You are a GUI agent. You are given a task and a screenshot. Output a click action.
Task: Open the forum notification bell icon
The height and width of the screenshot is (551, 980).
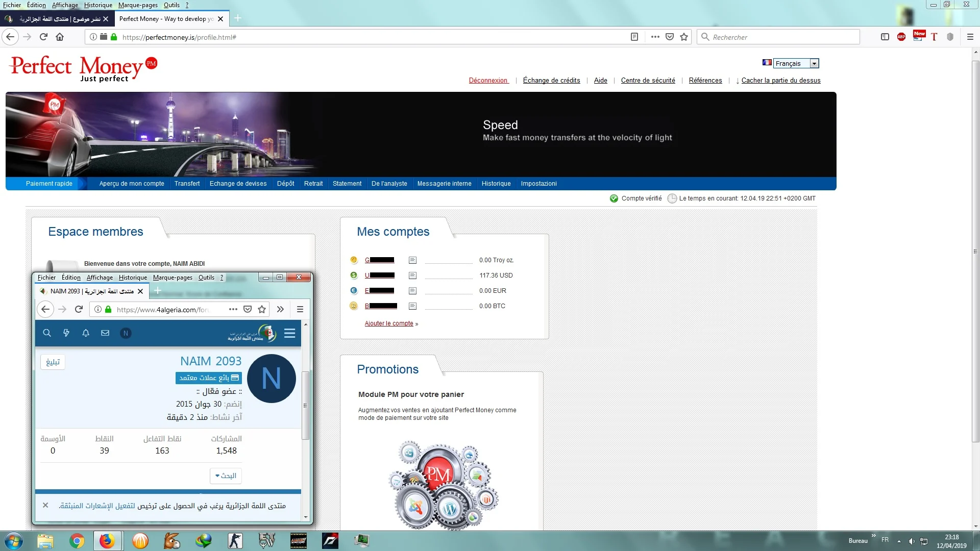[86, 333]
